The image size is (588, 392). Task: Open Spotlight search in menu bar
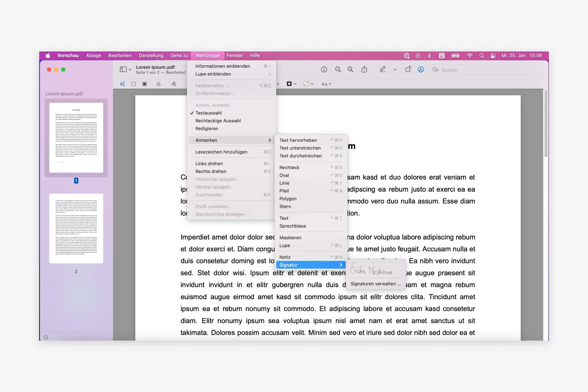(x=481, y=56)
